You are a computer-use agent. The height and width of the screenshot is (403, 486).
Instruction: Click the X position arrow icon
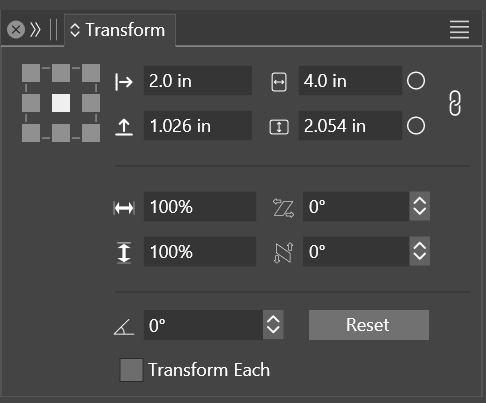(x=124, y=82)
